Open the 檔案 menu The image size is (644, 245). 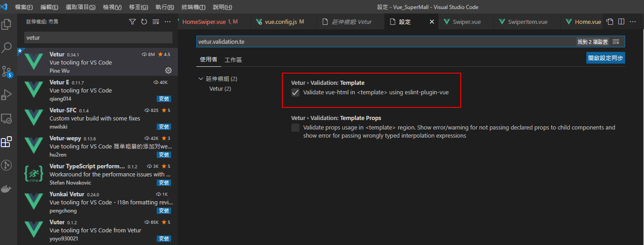[x=24, y=7]
